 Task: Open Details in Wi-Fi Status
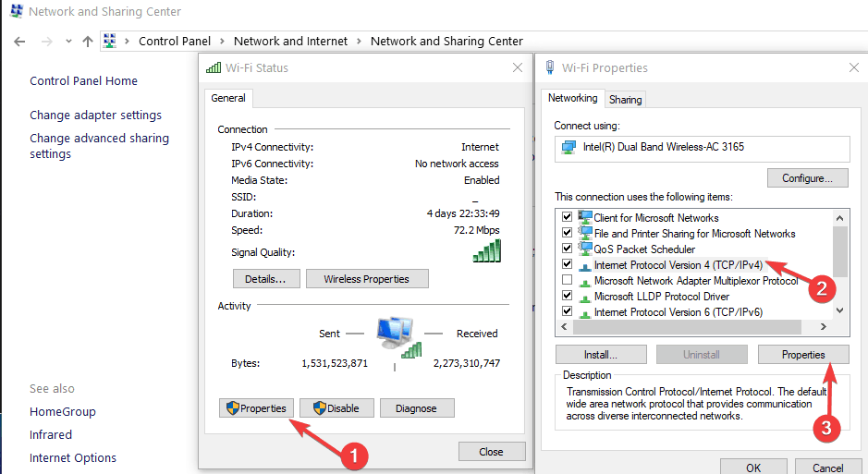(266, 279)
